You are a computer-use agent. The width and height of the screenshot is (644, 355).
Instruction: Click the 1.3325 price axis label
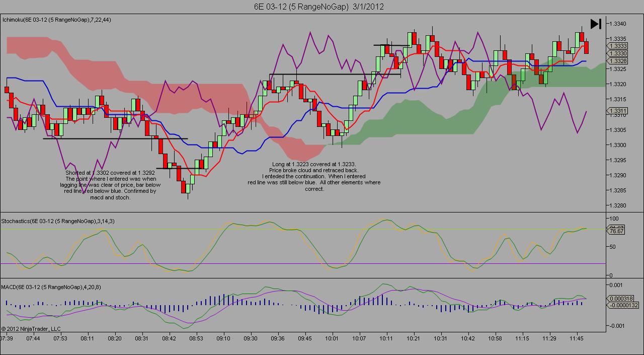coord(618,69)
